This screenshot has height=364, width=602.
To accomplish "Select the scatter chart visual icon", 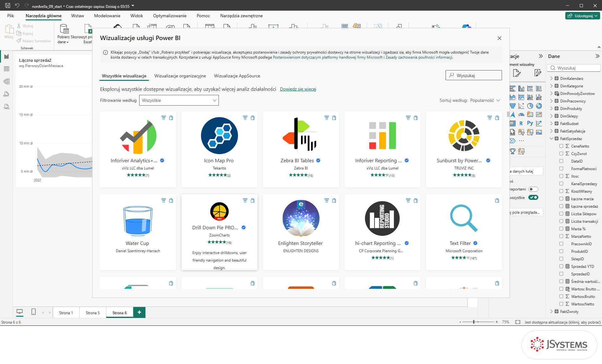I will point(521,106).
